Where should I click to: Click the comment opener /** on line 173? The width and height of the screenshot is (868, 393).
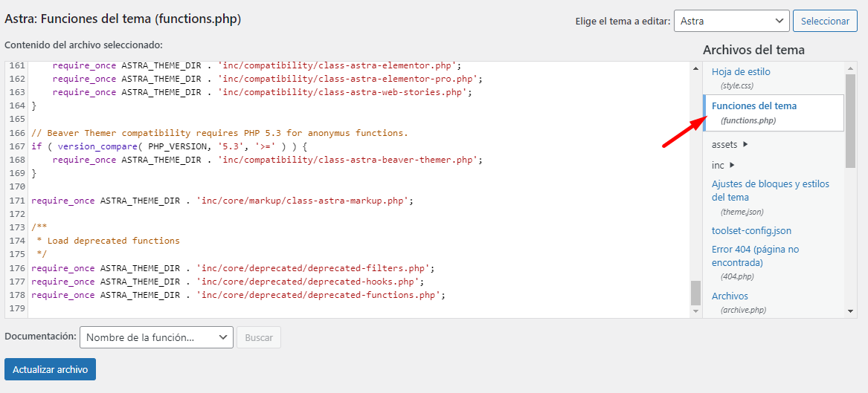point(39,227)
